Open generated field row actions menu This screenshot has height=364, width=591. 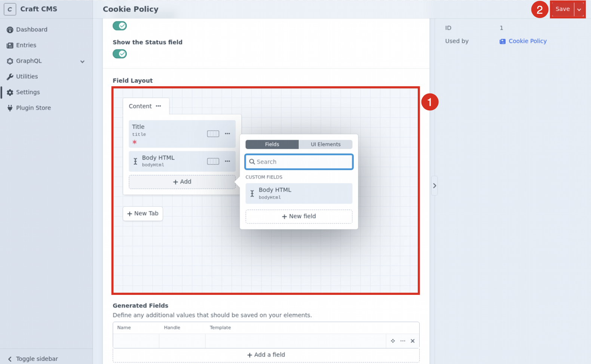click(x=403, y=341)
